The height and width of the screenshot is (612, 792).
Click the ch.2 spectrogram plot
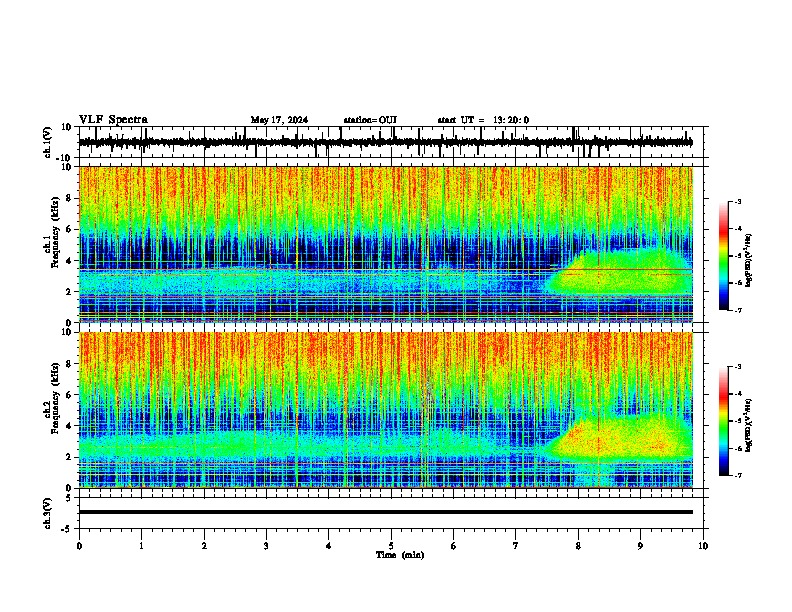(x=386, y=410)
